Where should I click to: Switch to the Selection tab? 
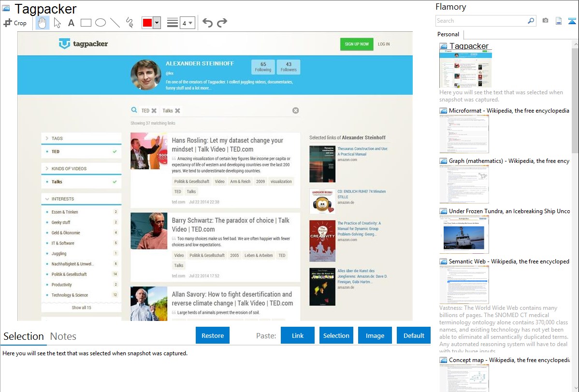(24, 336)
